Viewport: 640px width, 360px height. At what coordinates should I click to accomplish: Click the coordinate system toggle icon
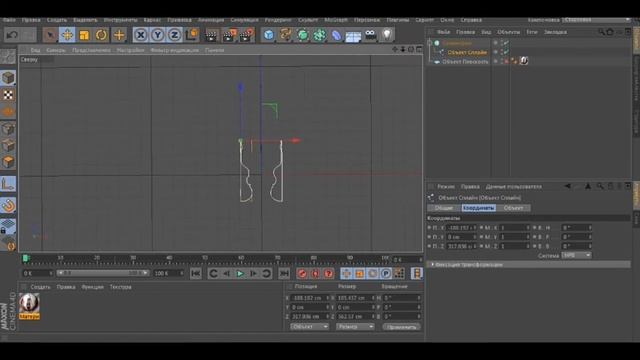tap(191, 35)
